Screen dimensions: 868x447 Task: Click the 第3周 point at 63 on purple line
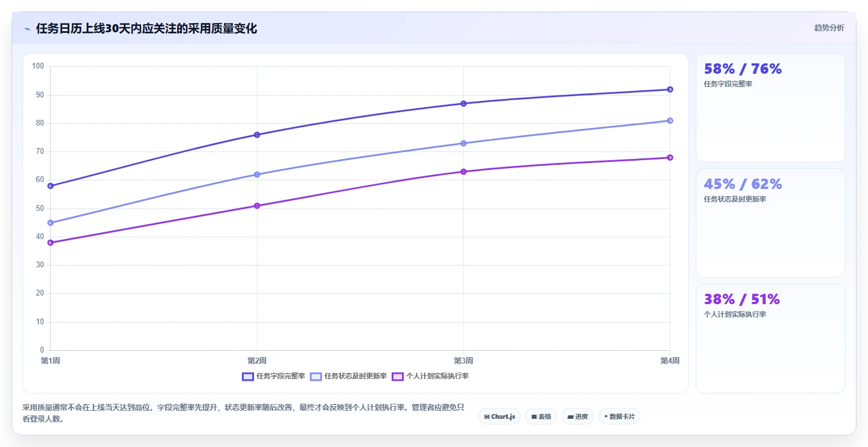463,172
